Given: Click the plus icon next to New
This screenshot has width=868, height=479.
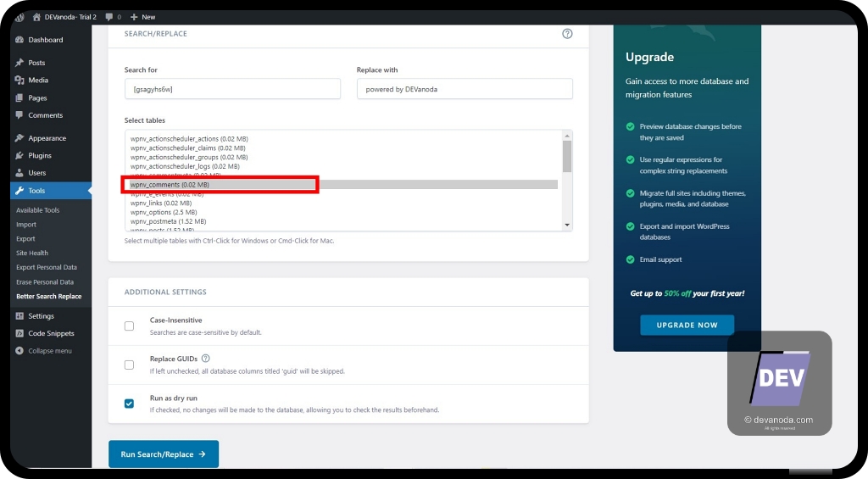Looking at the screenshot, I should (x=133, y=17).
